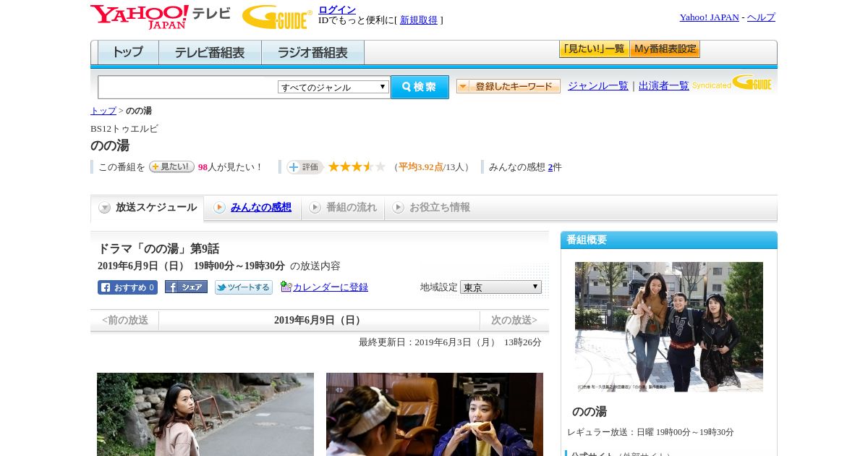Open the すべてのジャンル genre dropdown

(333, 87)
